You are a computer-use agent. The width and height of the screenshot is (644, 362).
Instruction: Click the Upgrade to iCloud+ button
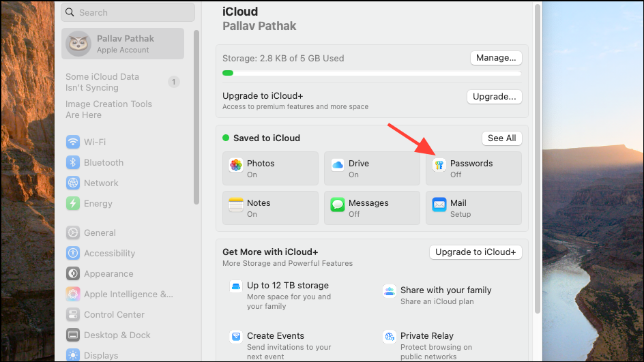[475, 252]
